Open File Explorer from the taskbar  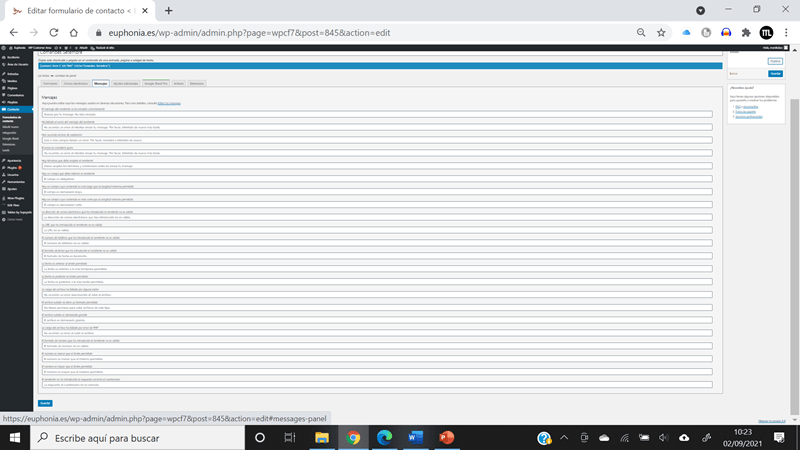point(322,438)
